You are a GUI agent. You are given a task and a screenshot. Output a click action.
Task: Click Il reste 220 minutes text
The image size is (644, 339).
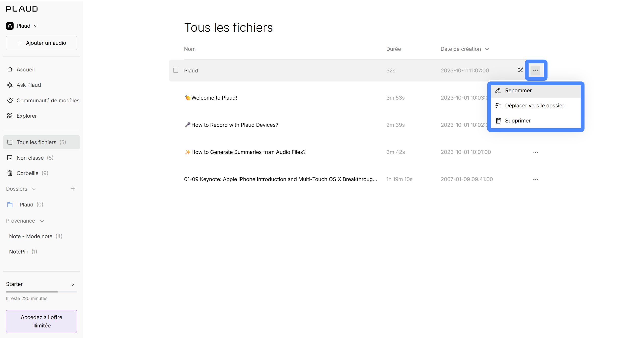pyautogui.click(x=27, y=299)
